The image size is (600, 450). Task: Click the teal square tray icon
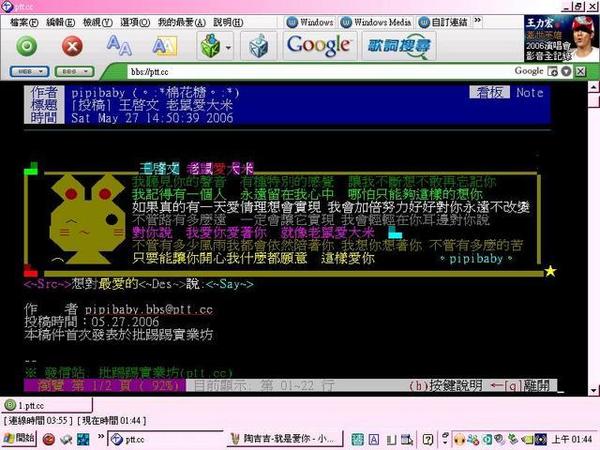(x=487, y=439)
